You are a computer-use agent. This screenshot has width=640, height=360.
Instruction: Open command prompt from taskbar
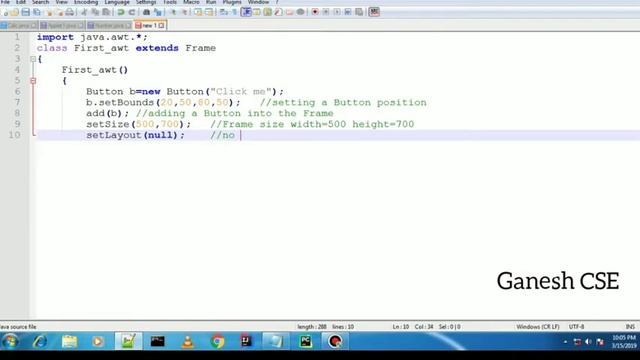158,341
